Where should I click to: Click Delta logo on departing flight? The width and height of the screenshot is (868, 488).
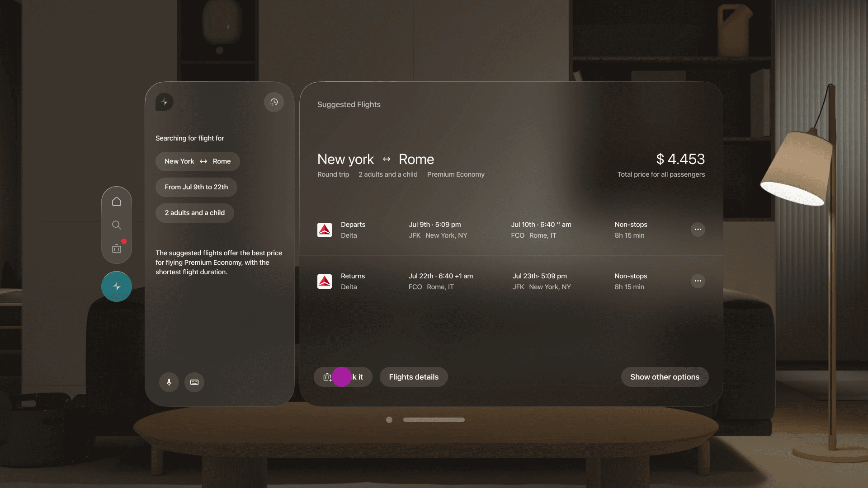pos(325,230)
